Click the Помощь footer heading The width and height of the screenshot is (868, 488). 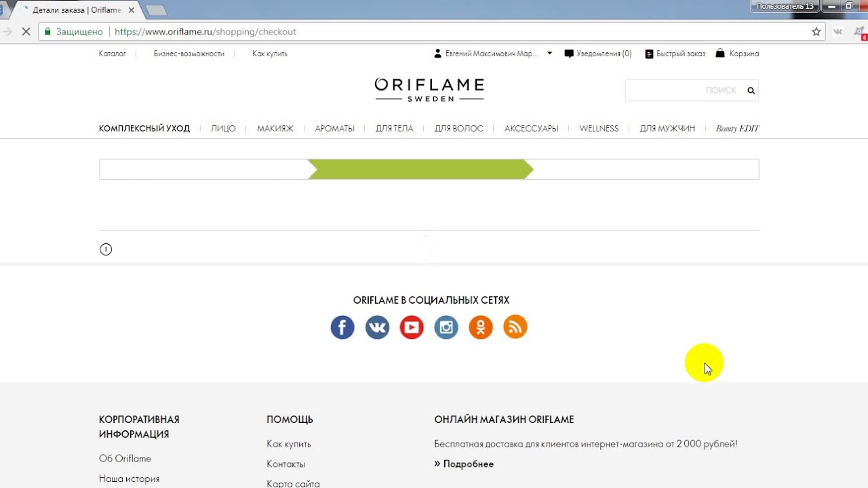(x=290, y=420)
